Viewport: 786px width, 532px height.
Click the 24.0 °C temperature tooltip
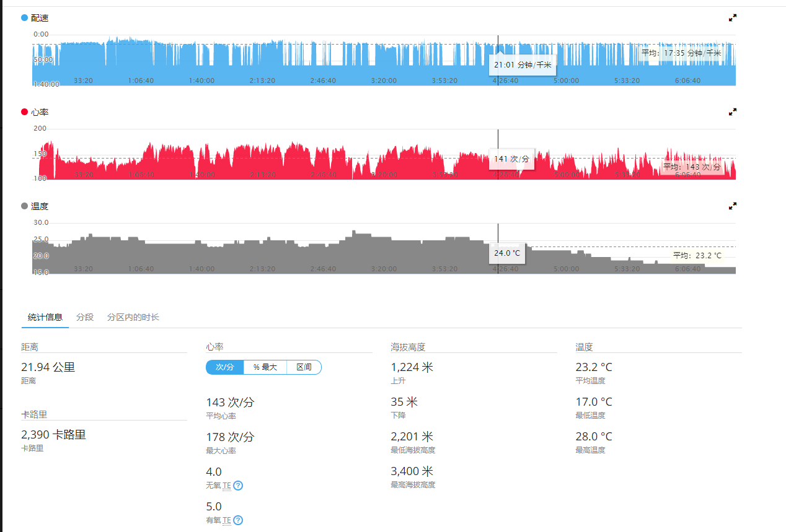coord(507,253)
